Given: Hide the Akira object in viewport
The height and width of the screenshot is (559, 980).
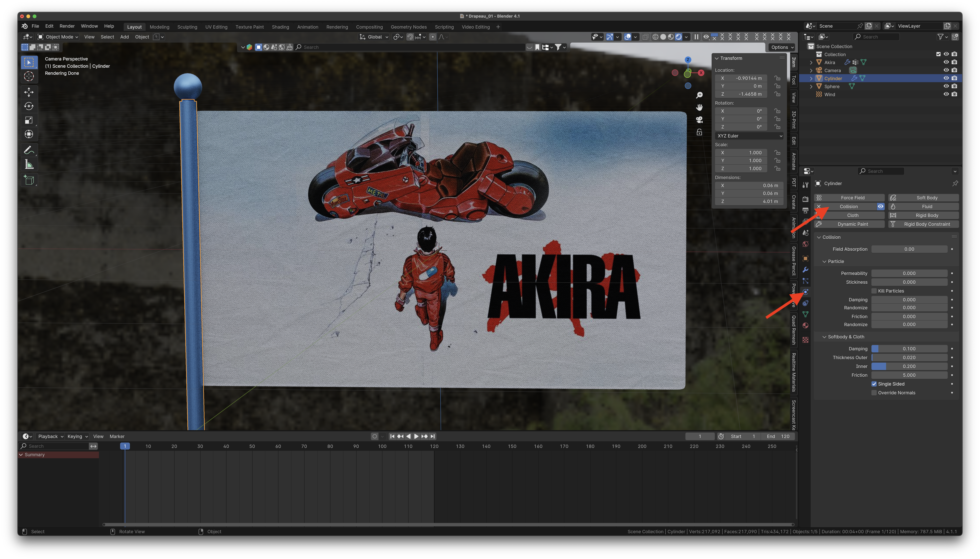Looking at the screenshot, I should (x=946, y=62).
